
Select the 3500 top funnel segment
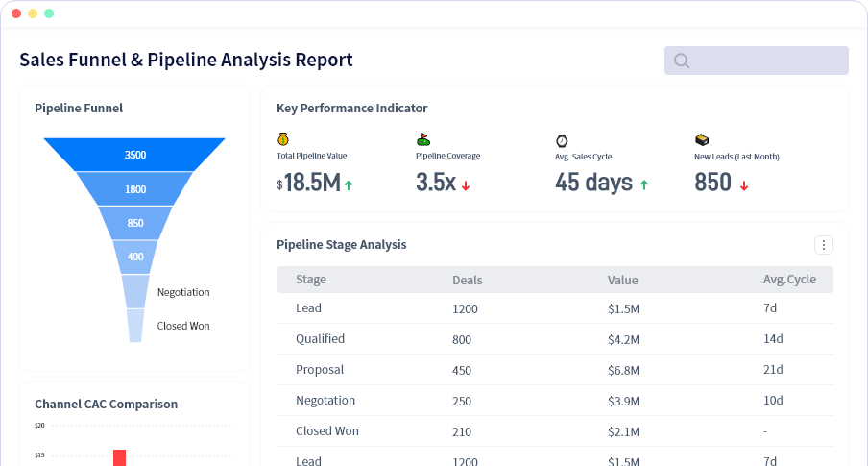pos(135,155)
